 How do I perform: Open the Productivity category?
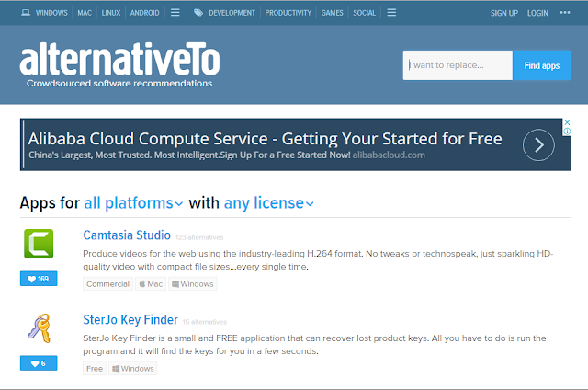288,13
